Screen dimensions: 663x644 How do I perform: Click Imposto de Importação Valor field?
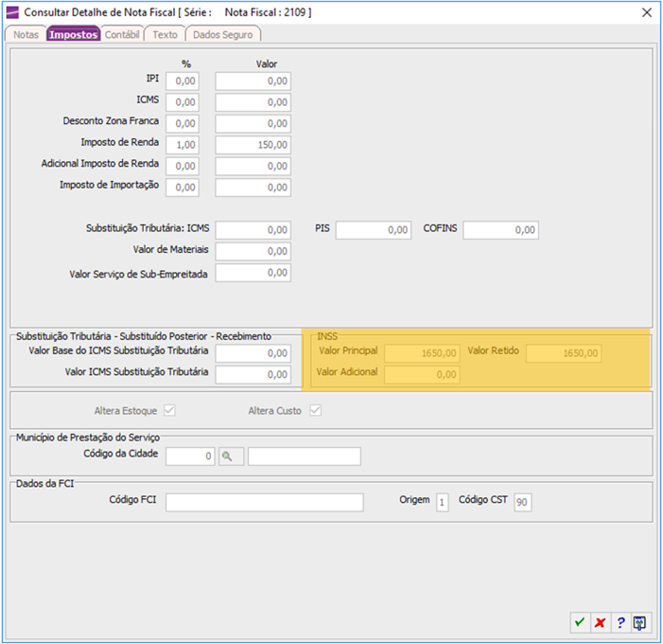click(253, 187)
